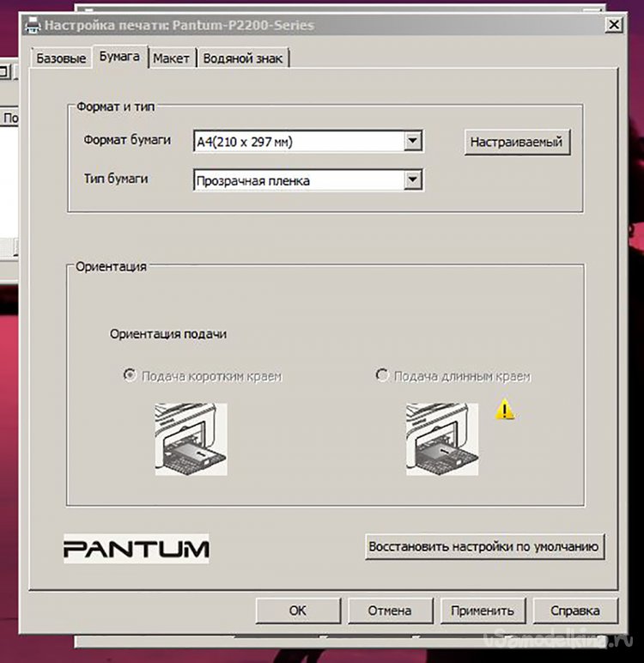Confirm settings with the OK button

click(x=297, y=611)
